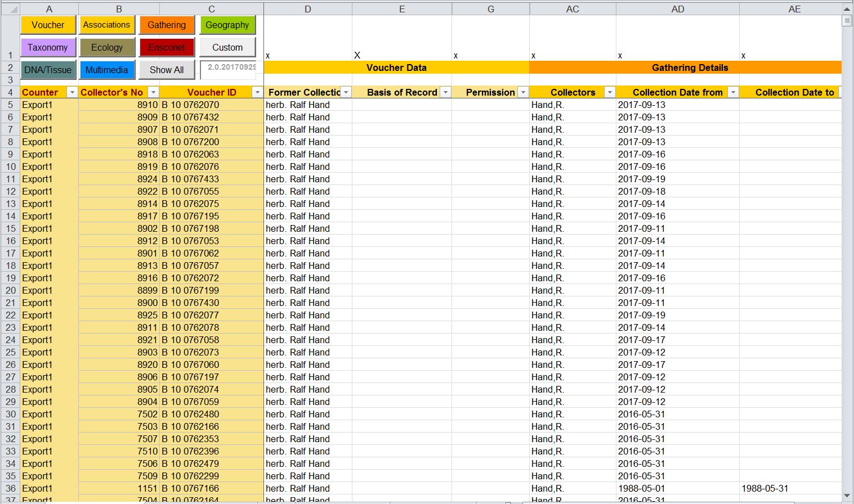Show Gathering columns via orange button
The width and height of the screenshot is (854, 504).
[167, 25]
